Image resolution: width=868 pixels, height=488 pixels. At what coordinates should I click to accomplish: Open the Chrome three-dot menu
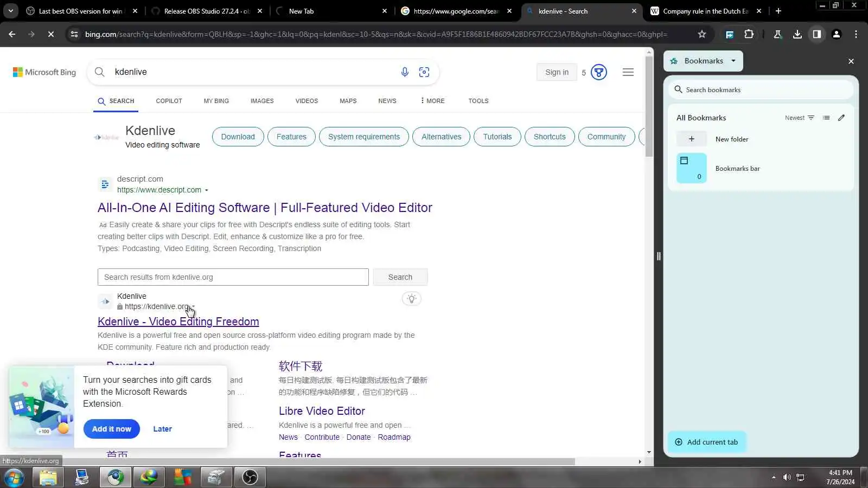click(x=856, y=34)
